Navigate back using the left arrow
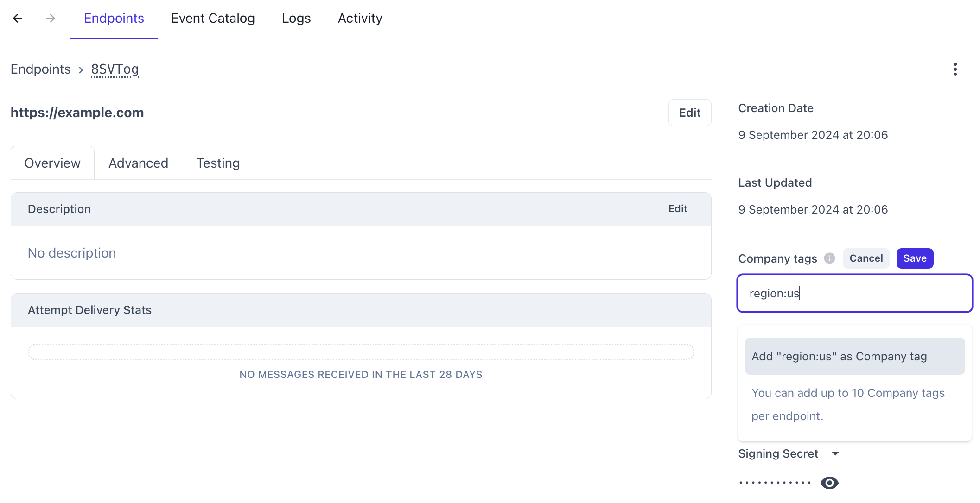Screen dimensions: 980x503 tap(17, 18)
